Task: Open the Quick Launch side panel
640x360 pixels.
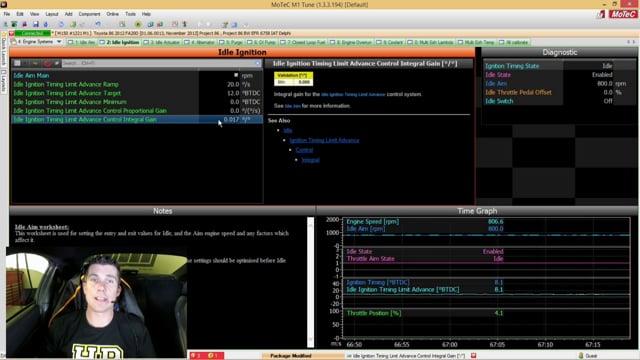Action: (x=4, y=52)
